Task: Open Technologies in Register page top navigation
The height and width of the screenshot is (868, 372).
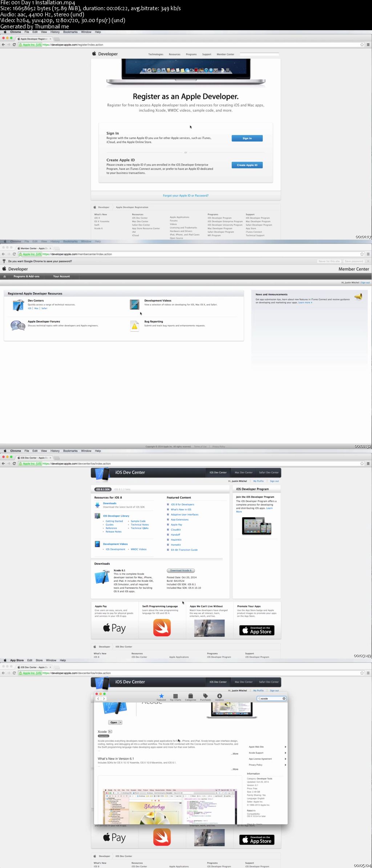Action: 156,54
